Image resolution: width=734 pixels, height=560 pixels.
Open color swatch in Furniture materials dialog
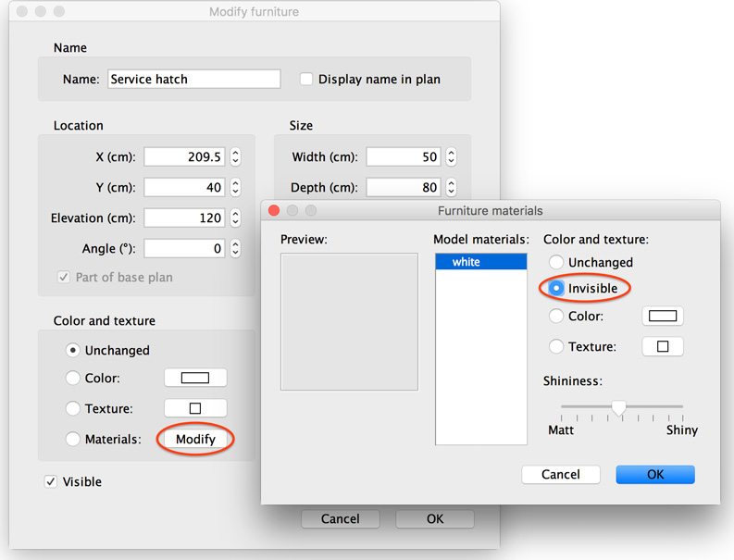click(x=663, y=317)
